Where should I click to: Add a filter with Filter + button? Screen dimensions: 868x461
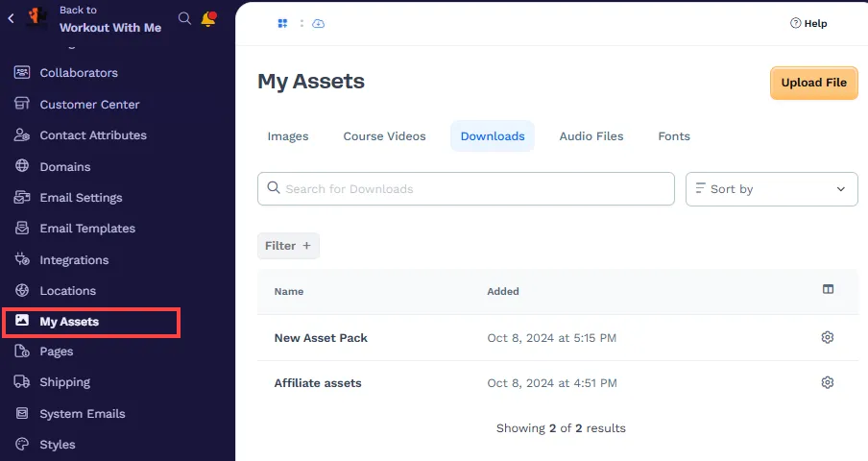coord(288,246)
